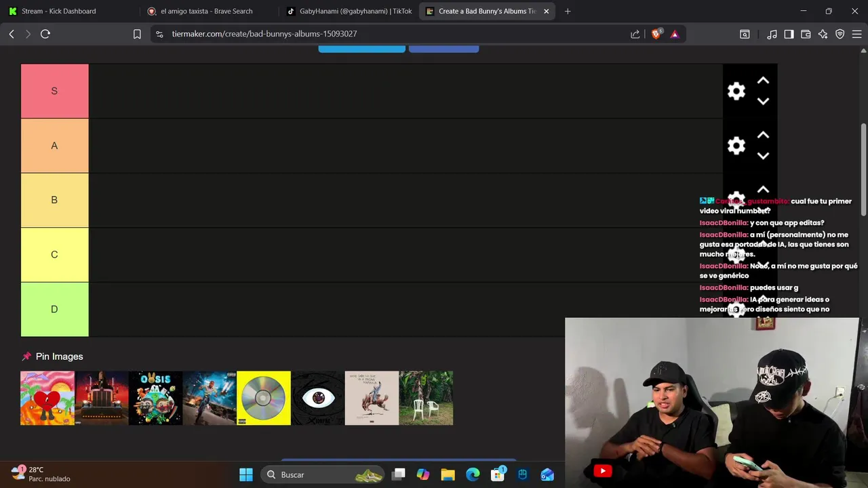
Task: Select the Bad Bunny's Albums Tiermaker tab
Action: point(481,11)
